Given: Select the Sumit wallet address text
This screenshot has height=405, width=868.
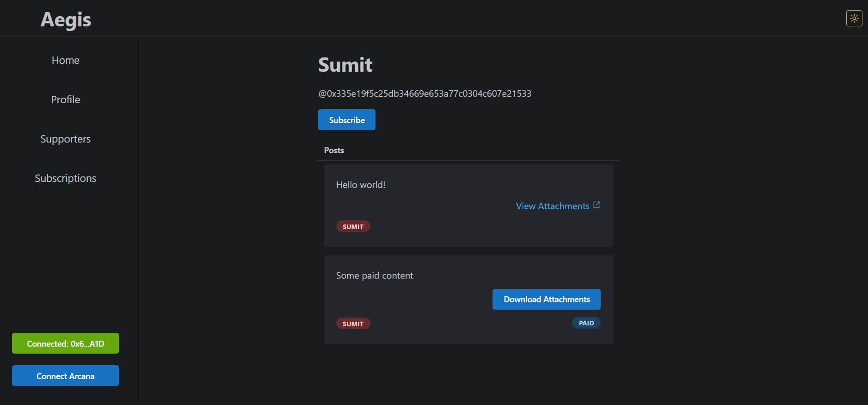Looking at the screenshot, I should (x=425, y=93).
